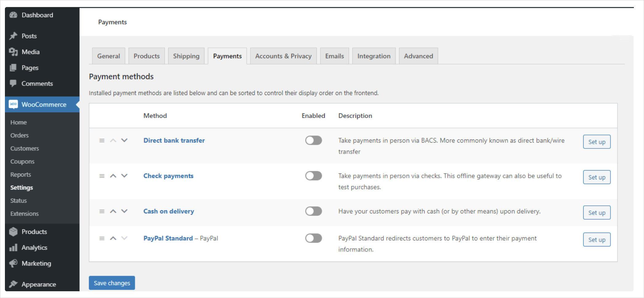The height and width of the screenshot is (298, 644).
Task: Grab the drag handle for Cash on delivery
Action: click(x=102, y=211)
